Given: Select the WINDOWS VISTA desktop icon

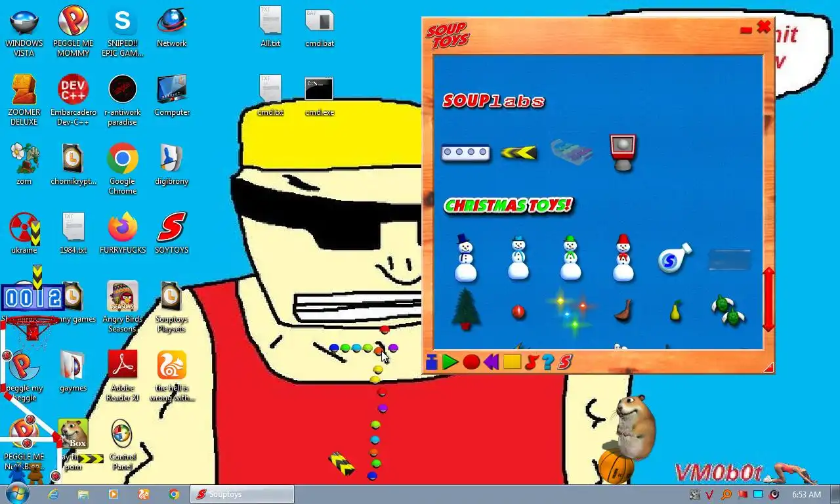Looking at the screenshot, I should 24,32.
